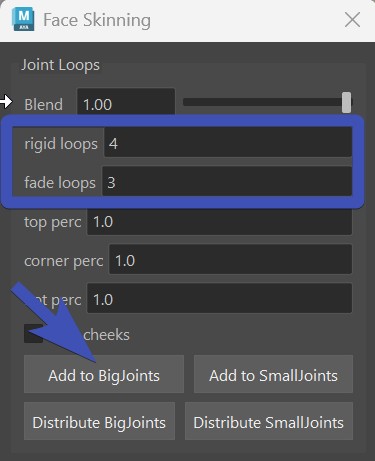The image size is (375, 461).
Task: Run Distribute SmallJoints
Action: [x=269, y=421]
